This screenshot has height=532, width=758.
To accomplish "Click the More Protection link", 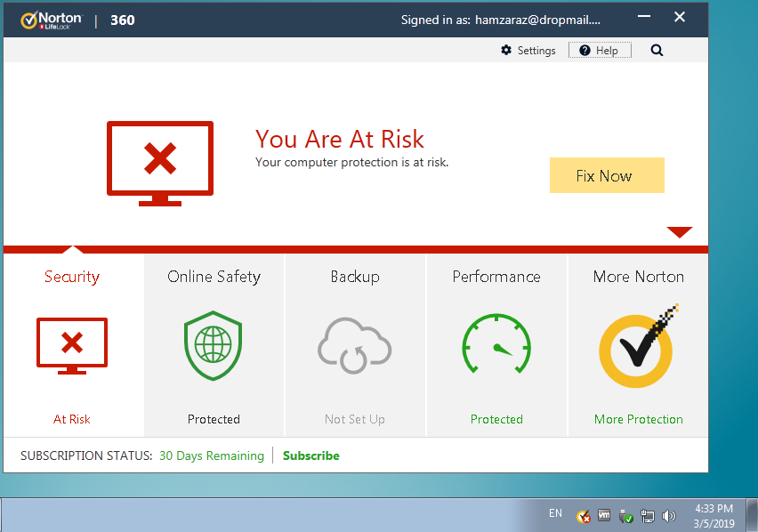I will [x=638, y=419].
